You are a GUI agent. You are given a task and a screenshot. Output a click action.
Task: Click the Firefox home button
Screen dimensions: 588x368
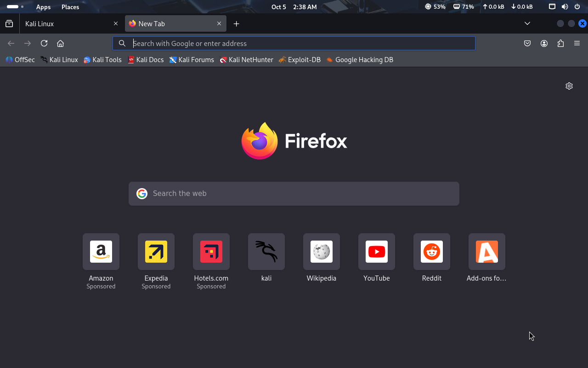[x=60, y=43]
